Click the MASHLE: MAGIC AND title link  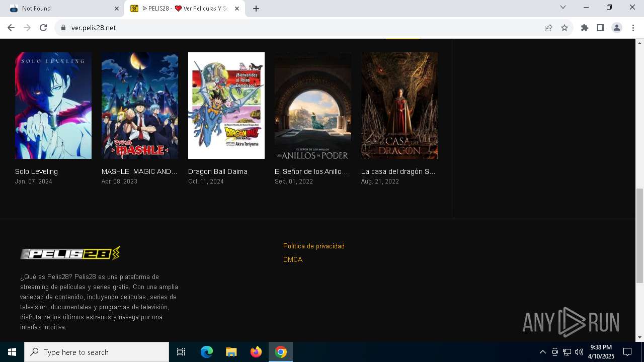click(x=139, y=171)
